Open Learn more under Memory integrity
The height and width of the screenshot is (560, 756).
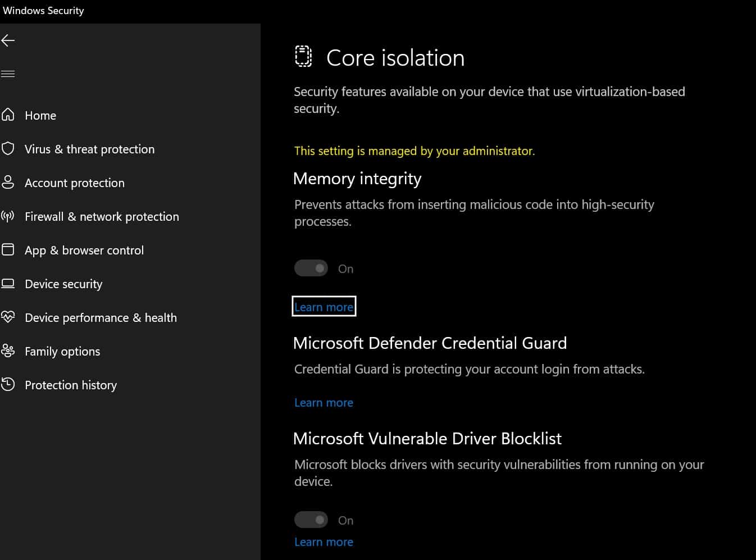324,306
